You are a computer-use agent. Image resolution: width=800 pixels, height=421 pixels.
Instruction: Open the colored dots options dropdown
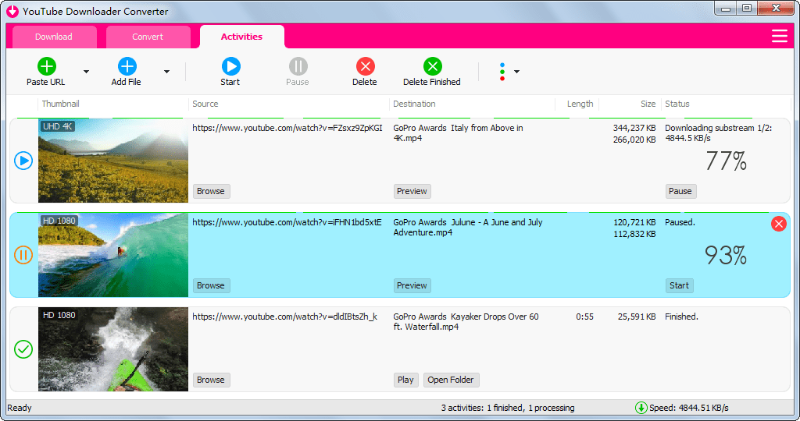509,71
